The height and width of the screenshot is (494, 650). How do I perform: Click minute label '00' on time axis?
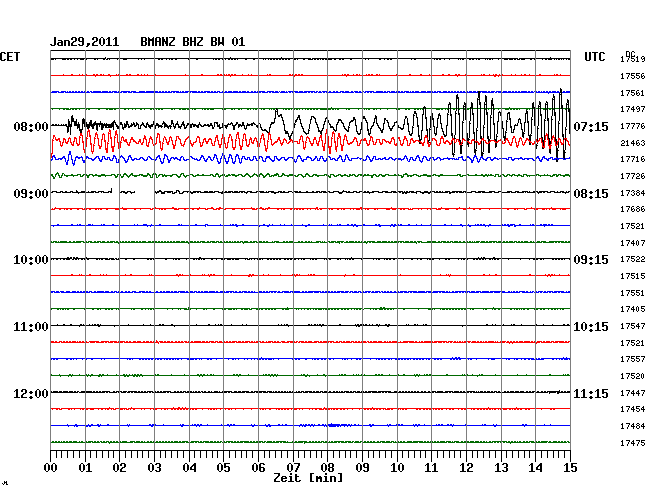[51, 468]
